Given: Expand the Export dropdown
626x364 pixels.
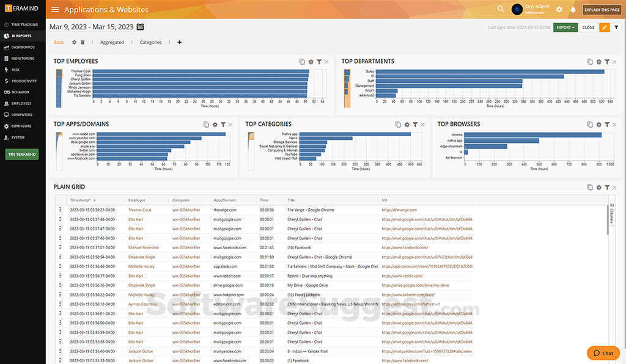Looking at the screenshot, I should [x=565, y=27].
